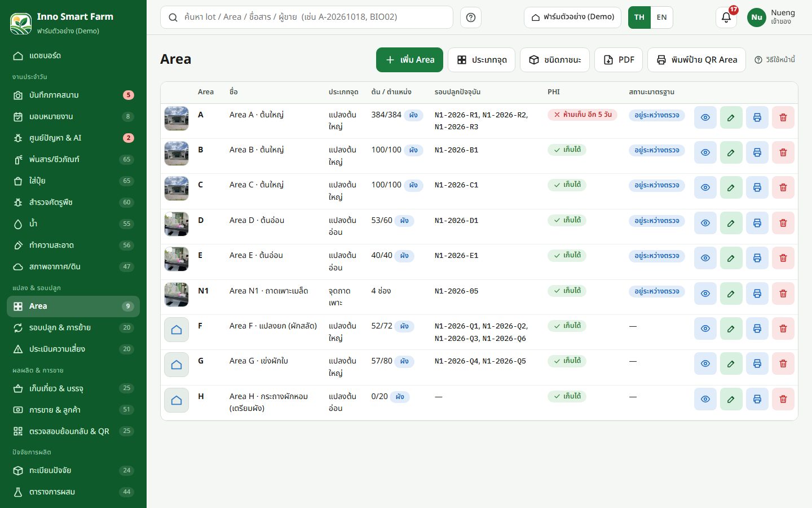Open ตรวจสอบย้อนกลับ & QR menu item
812x508 pixels.
pos(73,431)
